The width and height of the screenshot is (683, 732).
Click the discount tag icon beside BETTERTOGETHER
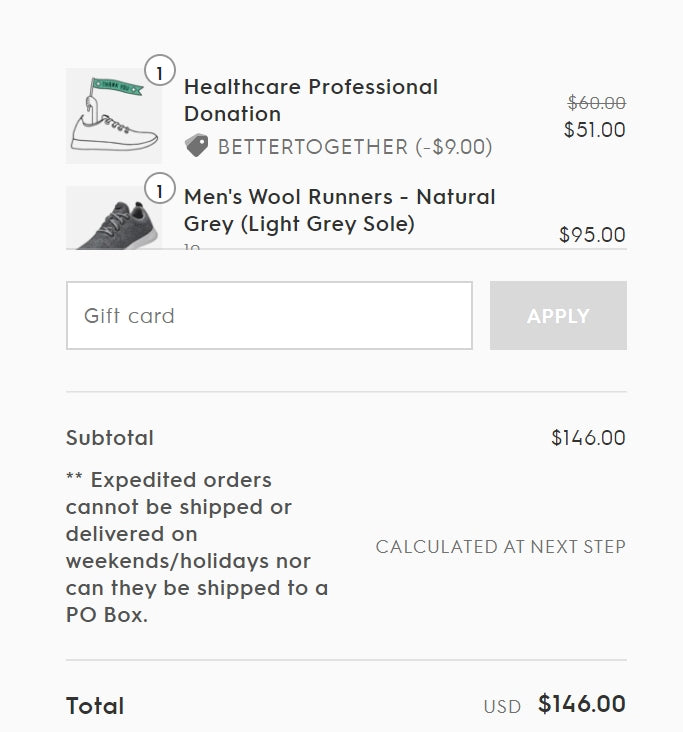click(x=197, y=146)
